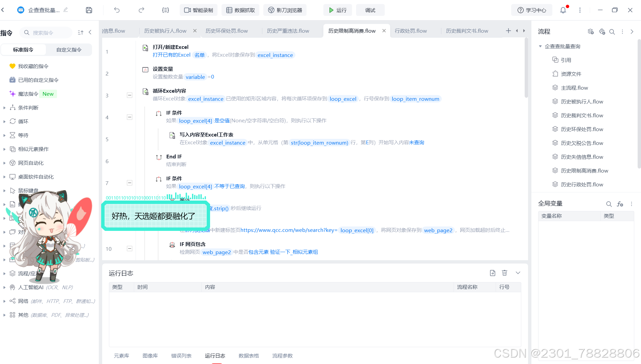The image size is (641, 364).
Task: Click the search icon in the 流程 panel
Action: (612, 32)
